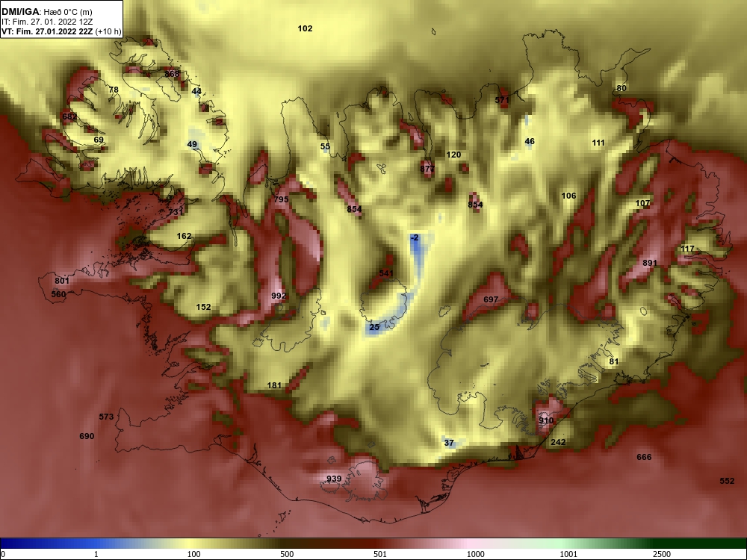Image resolution: width=747 pixels, height=560 pixels.
Task: Click the legend label 501 under the color scale
Action: point(380,554)
